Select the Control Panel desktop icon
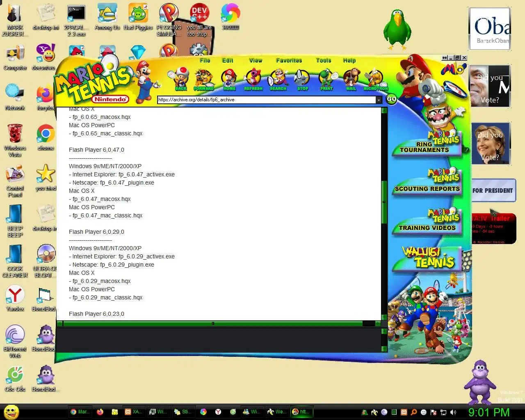 tap(15, 181)
